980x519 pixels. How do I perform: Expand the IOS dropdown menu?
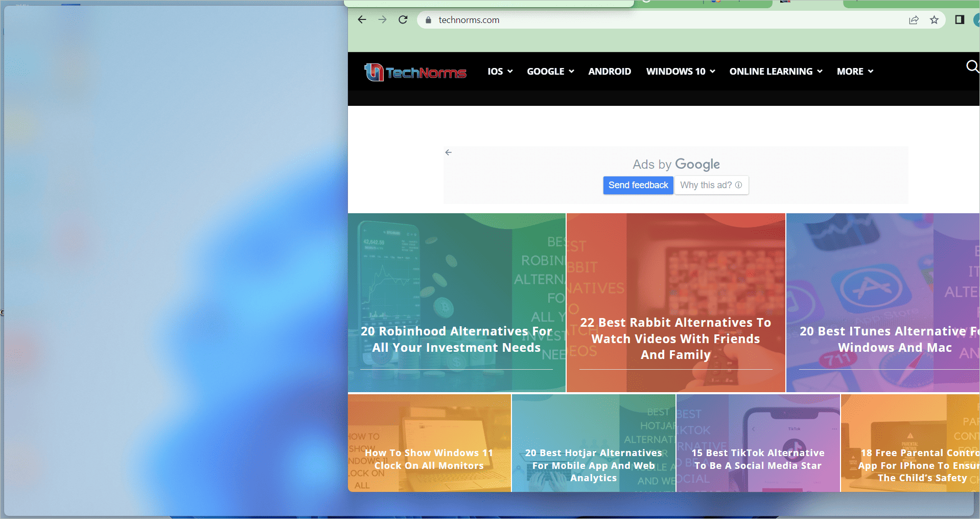tap(500, 72)
